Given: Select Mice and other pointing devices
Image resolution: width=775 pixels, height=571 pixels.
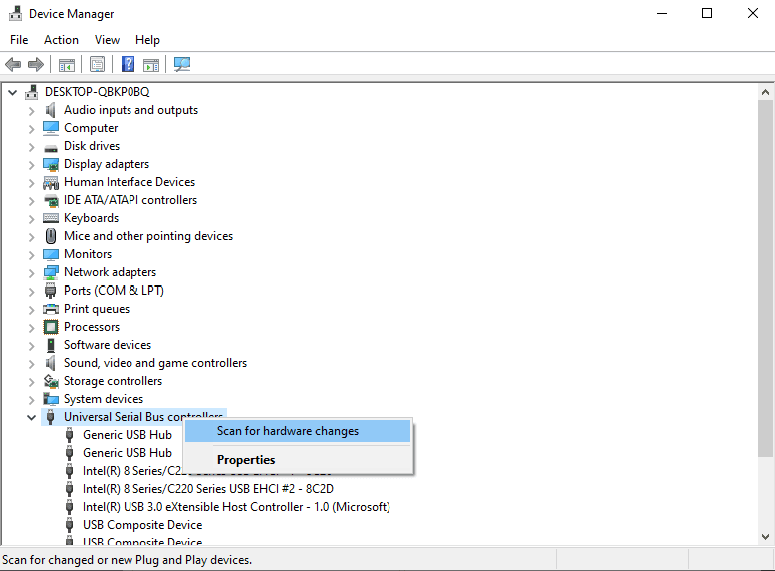Looking at the screenshot, I should point(148,236).
